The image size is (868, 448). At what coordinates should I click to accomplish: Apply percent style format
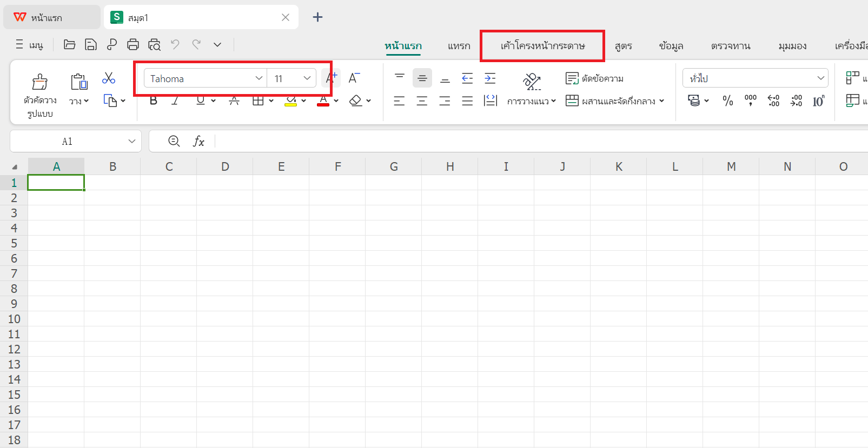point(728,101)
